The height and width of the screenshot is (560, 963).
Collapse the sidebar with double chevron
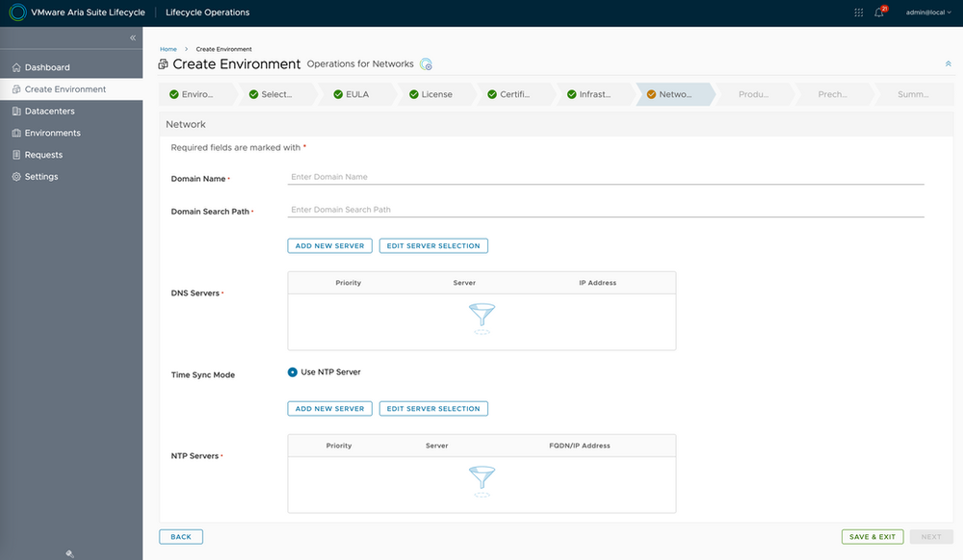133,38
